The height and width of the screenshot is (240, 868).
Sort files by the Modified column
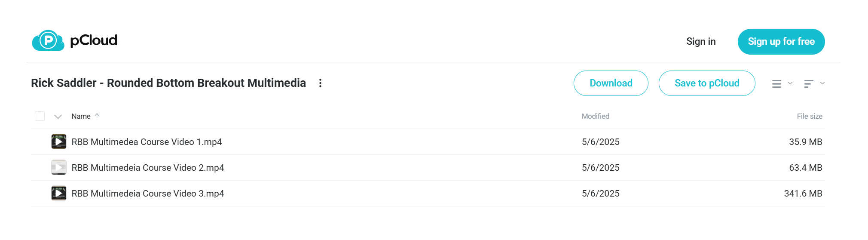click(596, 116)
